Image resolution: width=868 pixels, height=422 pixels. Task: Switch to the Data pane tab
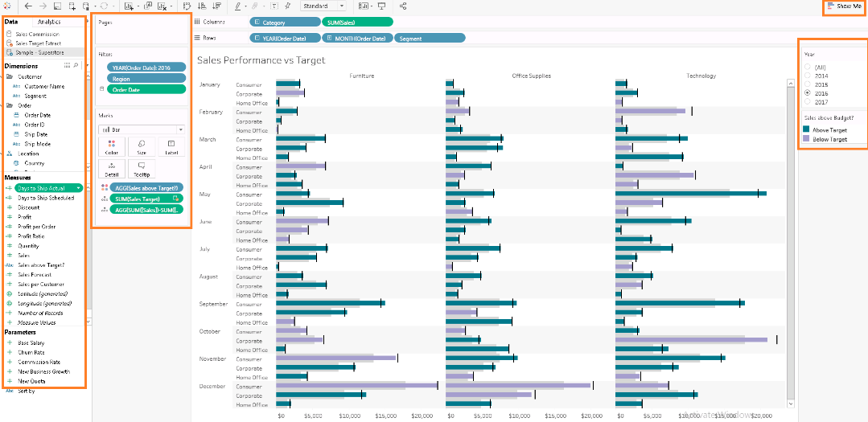click(x=11, y=22)
